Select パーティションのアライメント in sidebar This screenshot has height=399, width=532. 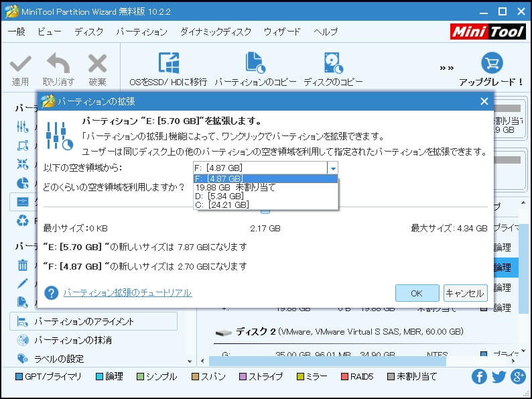pos(93,321)
